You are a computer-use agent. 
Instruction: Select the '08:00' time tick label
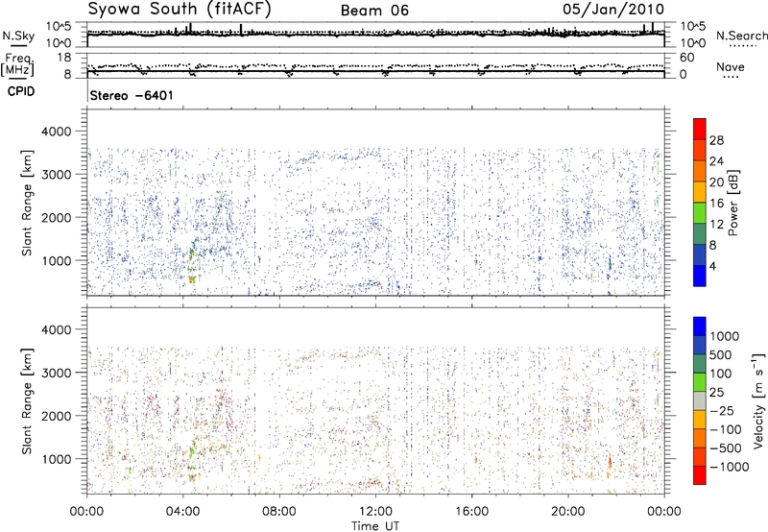[x=279, y=512]
